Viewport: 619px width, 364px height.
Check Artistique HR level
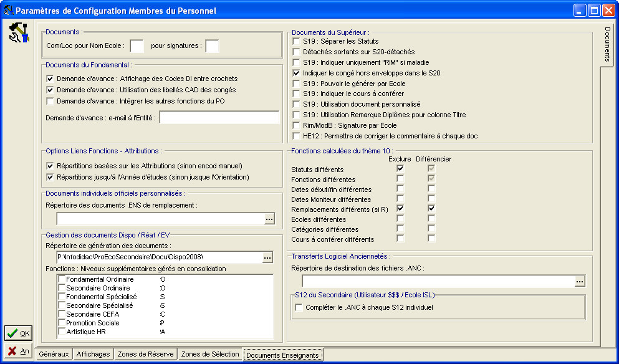point(62,331)
